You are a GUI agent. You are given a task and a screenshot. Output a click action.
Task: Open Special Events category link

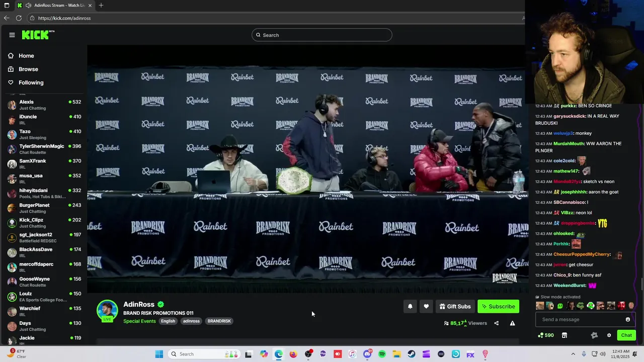[139, 321]
